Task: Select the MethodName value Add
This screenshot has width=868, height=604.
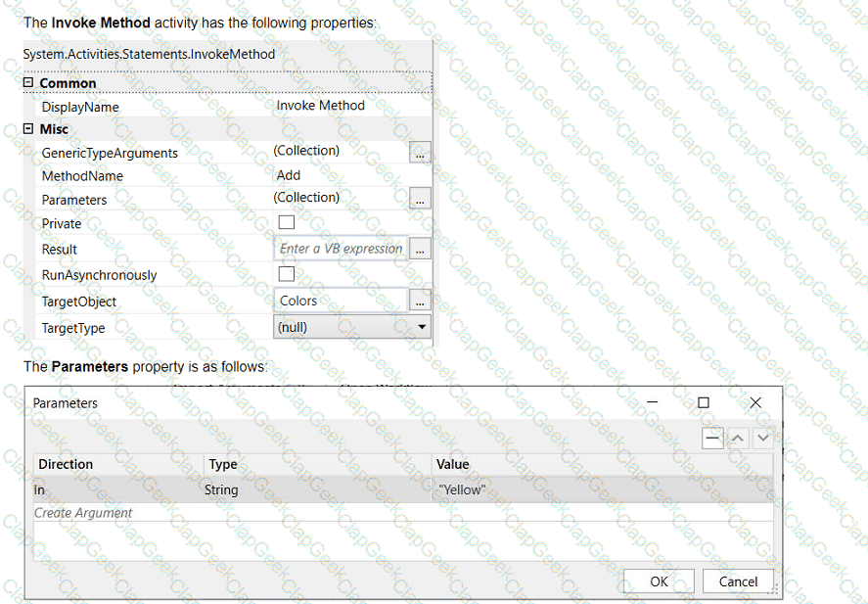Action: click(289, 175)
